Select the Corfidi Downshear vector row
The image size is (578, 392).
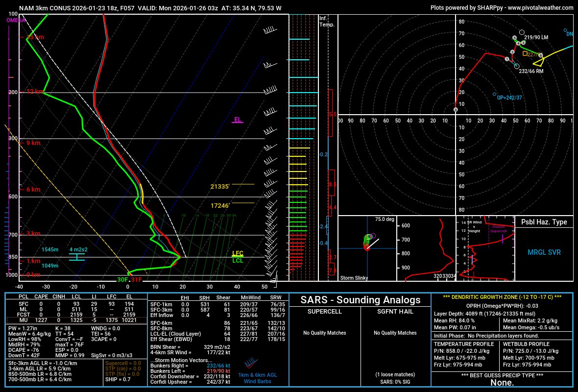(190, 376)
